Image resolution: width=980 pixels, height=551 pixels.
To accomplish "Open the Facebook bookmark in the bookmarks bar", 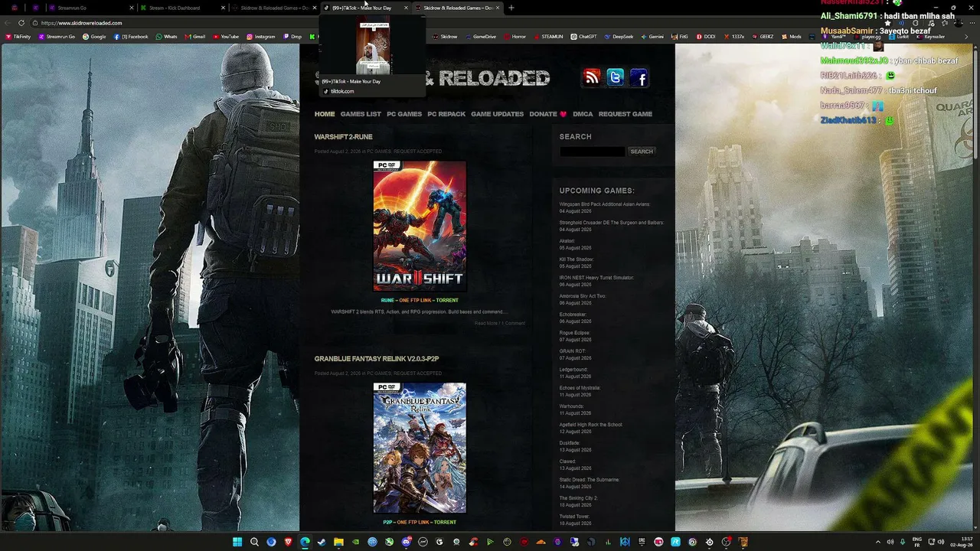I will (x=131, y=37).
